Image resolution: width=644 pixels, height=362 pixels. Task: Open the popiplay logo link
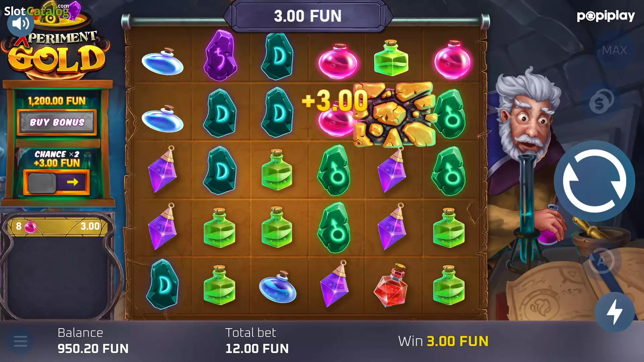pyautogui.click(x=606, y=16)
